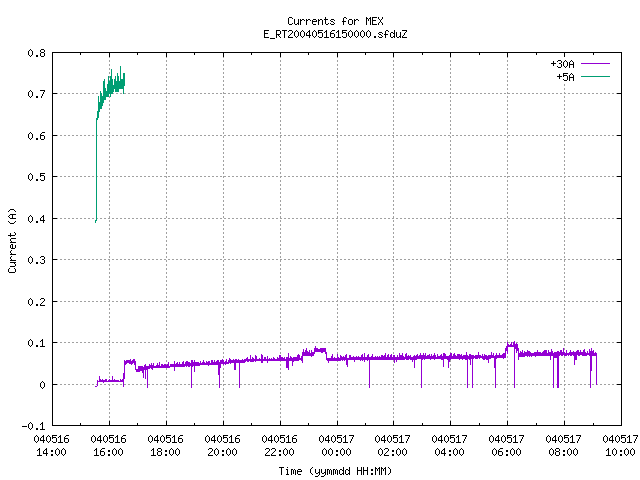Click the 'Time (yymmdd HH:MM)' x-axis label
Viewport: 640px width, 480px height.
pos(335,471)
